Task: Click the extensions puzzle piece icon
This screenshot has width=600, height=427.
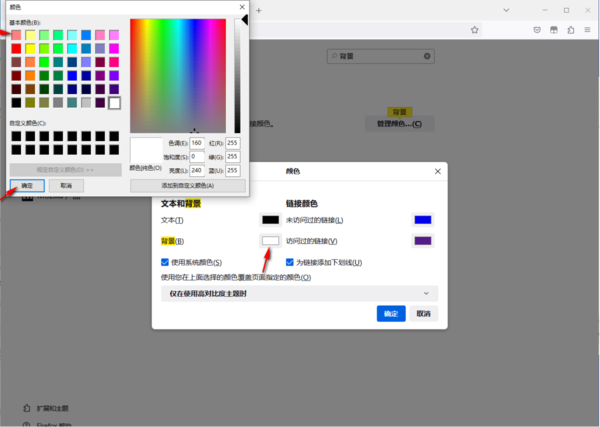Action: 570,30
